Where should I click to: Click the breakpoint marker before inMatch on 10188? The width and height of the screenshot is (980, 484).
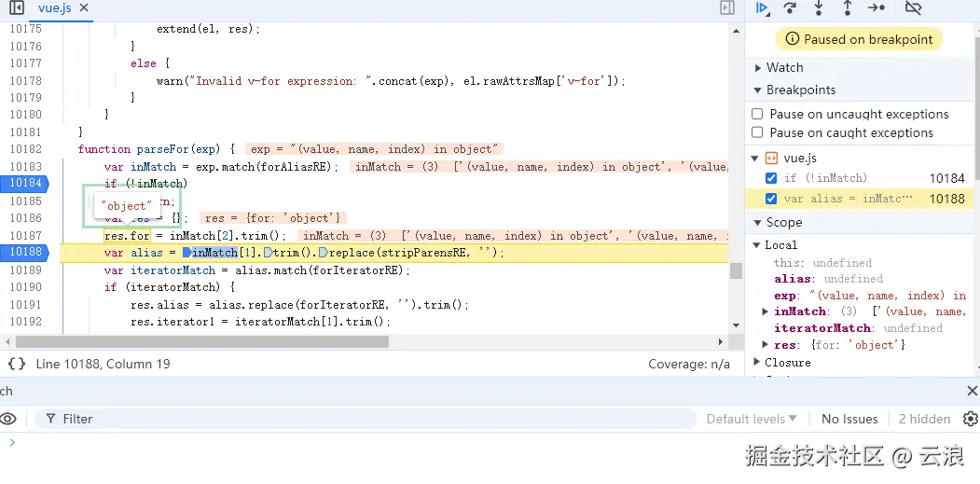click(x=186, y=253)
